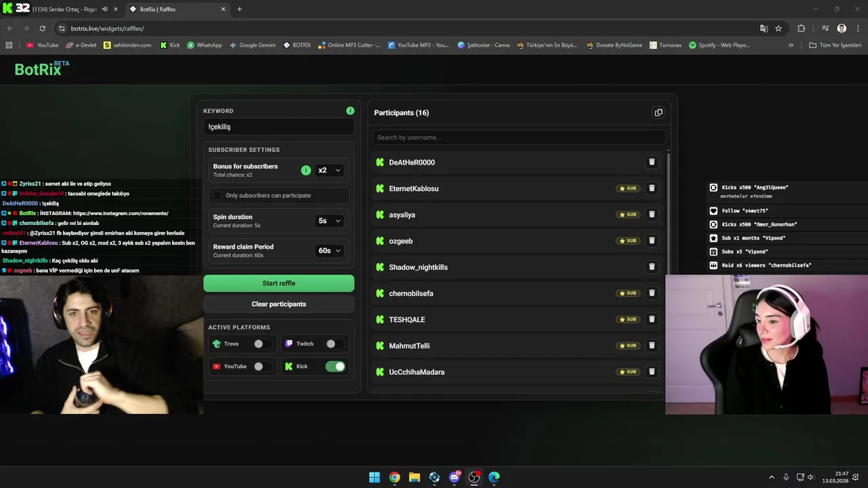The image size is (868, 488).
Task: Bookmark this page with star icon
Action: point(778,28)
